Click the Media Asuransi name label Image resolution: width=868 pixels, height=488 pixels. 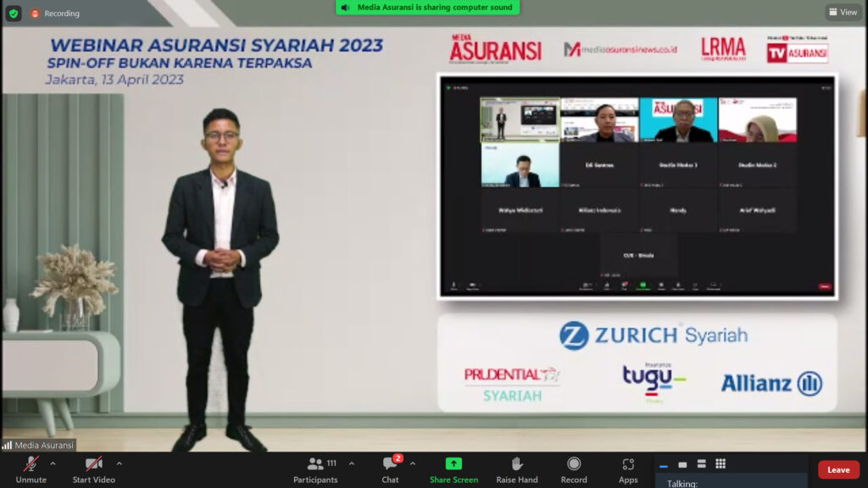(x=39, y=445)
